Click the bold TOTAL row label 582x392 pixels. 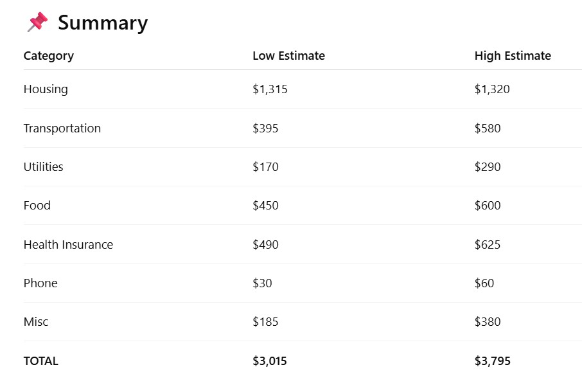pos(41,361)
